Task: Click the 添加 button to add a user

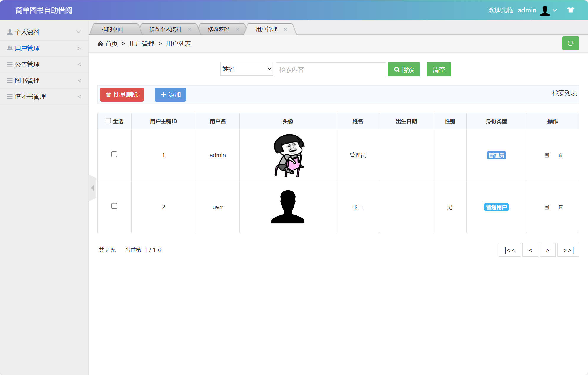Action: tap(170, 94)
